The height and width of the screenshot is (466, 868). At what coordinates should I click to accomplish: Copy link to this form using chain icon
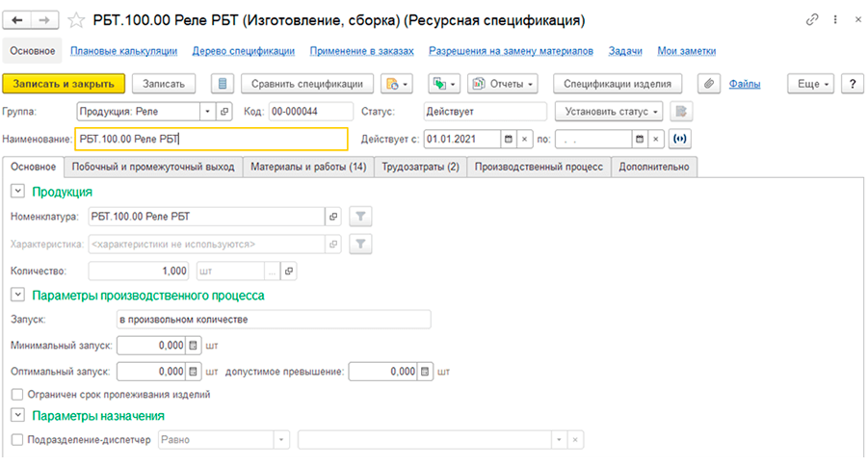pos(812,20)
